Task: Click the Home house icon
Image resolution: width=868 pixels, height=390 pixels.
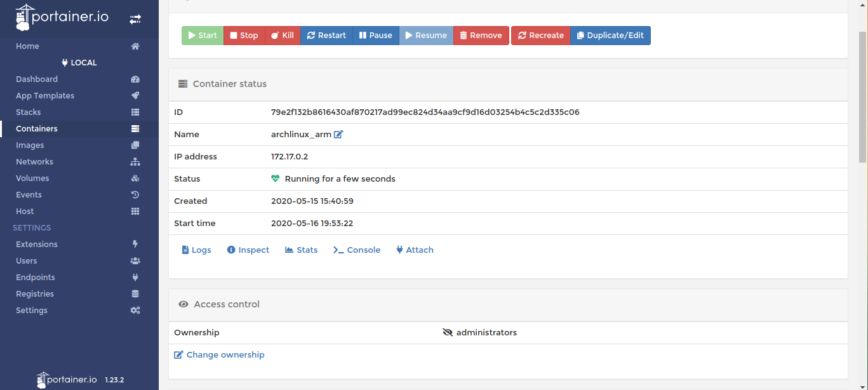Action: pyautogui.click(x=135, y=46)
